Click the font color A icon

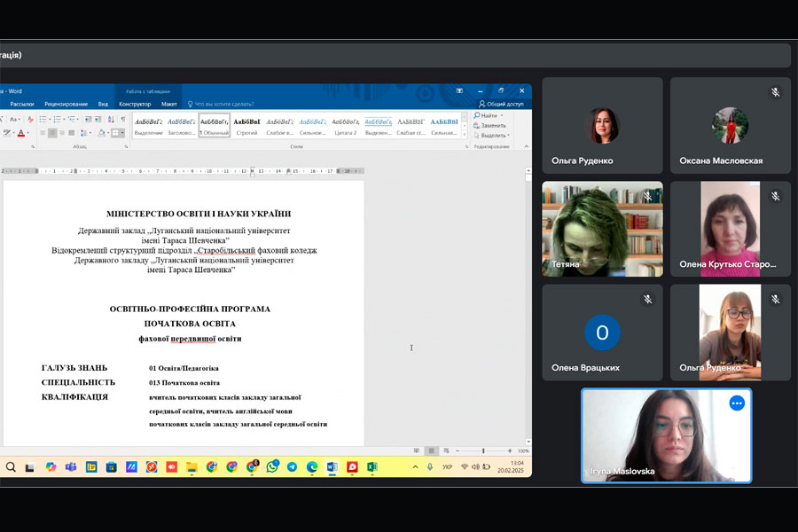tap(22, 133)
